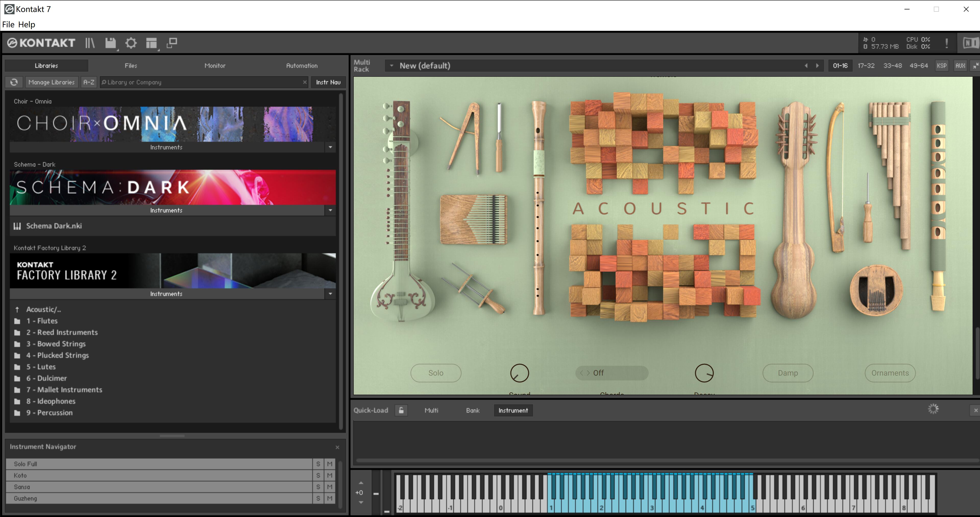Click the resize/window view icon in the toolbar

tap(171, 43)
